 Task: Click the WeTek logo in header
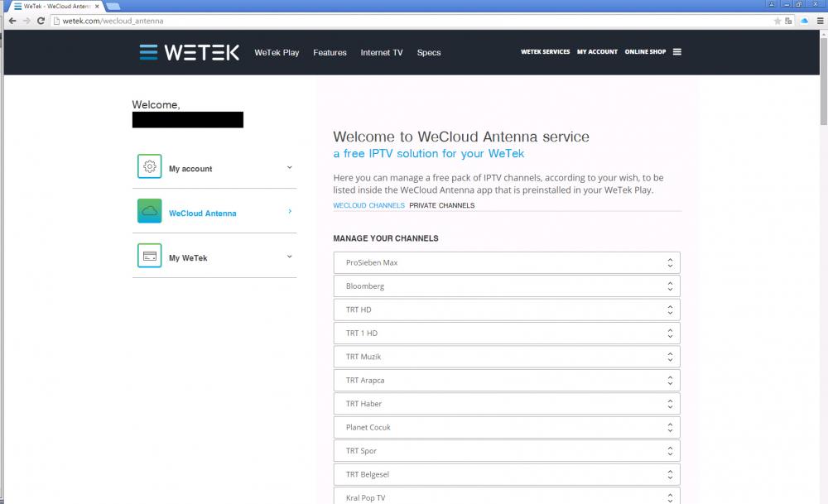coord(190,52)
